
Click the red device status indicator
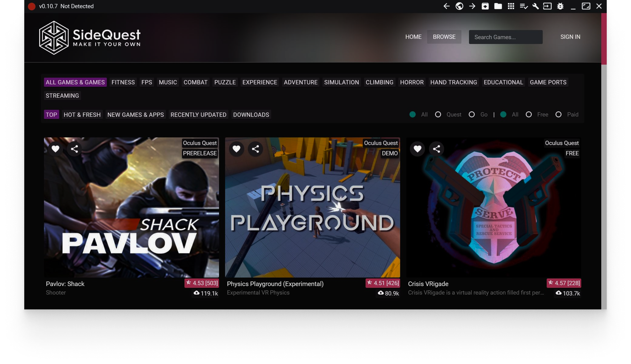[32, 6]
